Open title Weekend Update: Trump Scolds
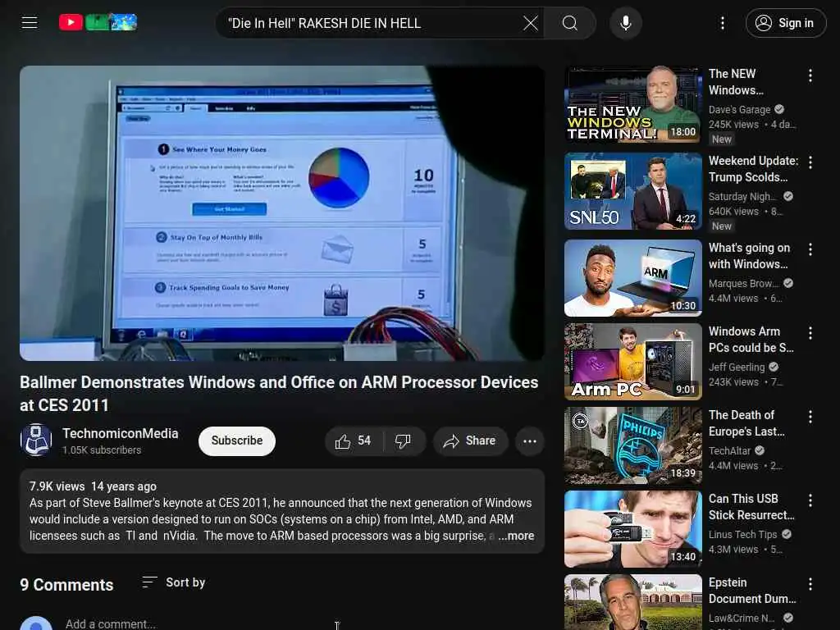 [753, 169]
